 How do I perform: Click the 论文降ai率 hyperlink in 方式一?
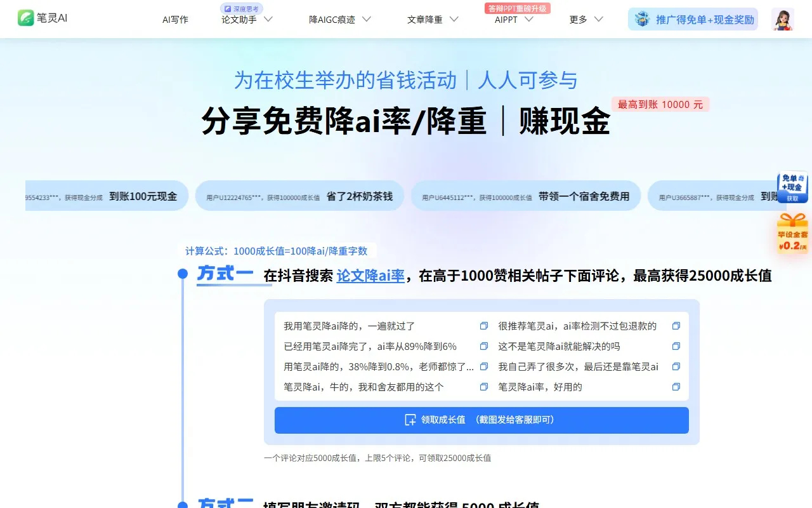coord(370,276)
